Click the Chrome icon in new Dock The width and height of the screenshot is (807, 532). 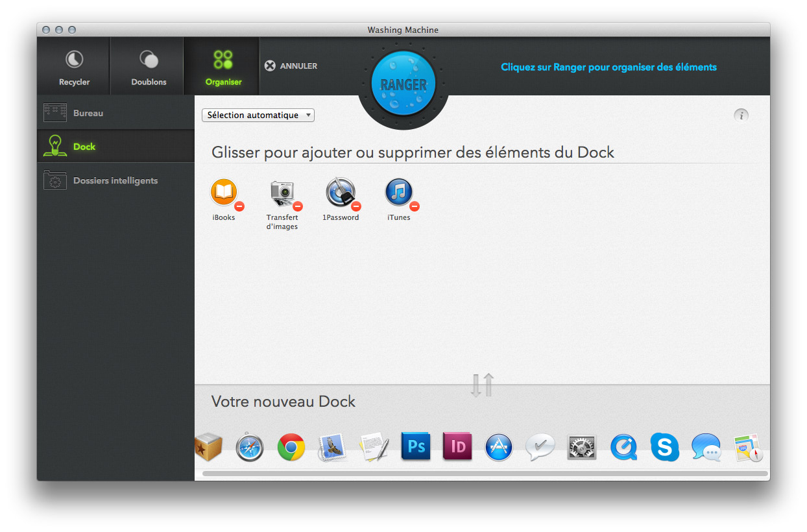[291, 447]
